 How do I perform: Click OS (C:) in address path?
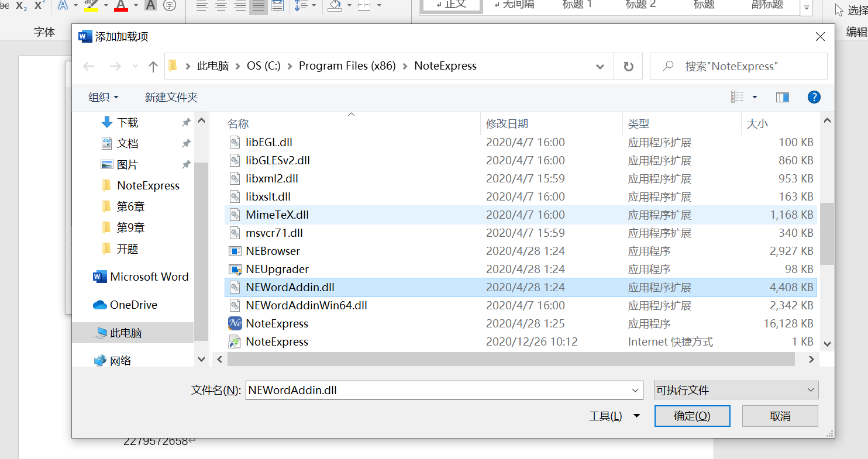click(x=263, y=66)
